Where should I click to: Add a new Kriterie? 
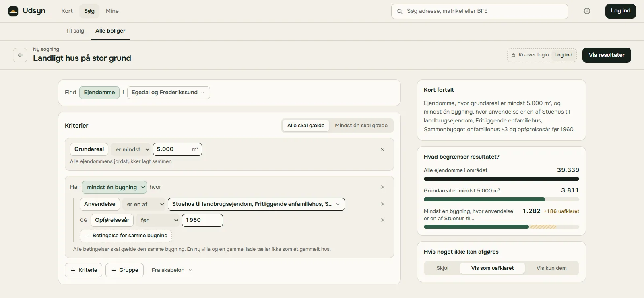(84, 270)
